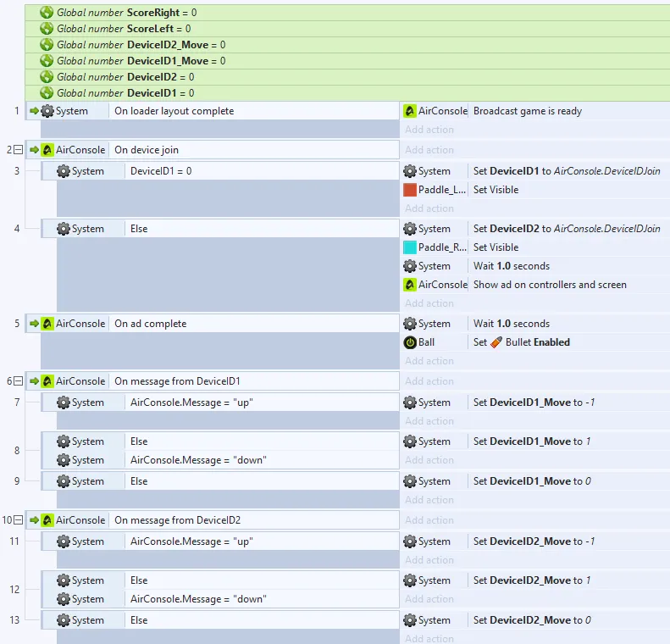Click AirConsole icon of On message from DeviceID2
Image resolution: width=670 pixels, height=644 pixels.
47,520
